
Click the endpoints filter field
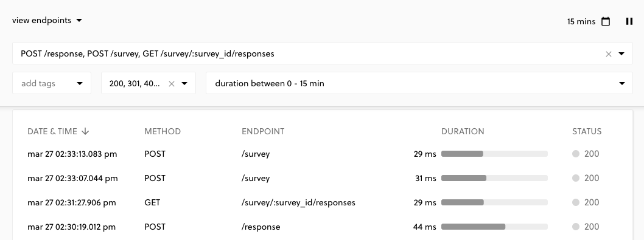323,53
